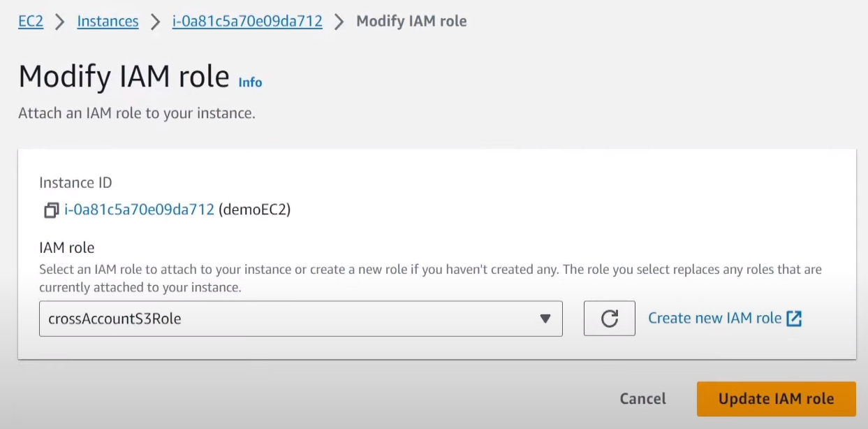This screenshot has width=868, height=429.
Task: Click the Info link next to the title
Action: pos(250,82)
